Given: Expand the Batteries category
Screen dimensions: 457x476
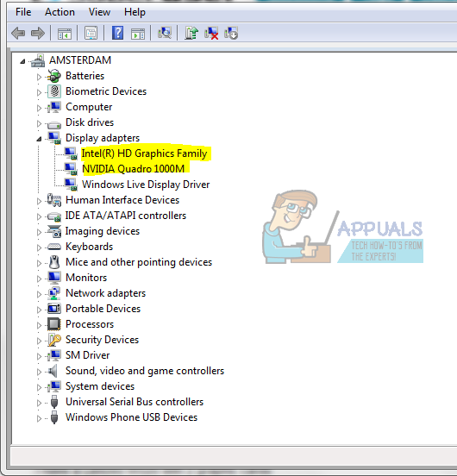Looking at the screenshot, I should 39,77.
